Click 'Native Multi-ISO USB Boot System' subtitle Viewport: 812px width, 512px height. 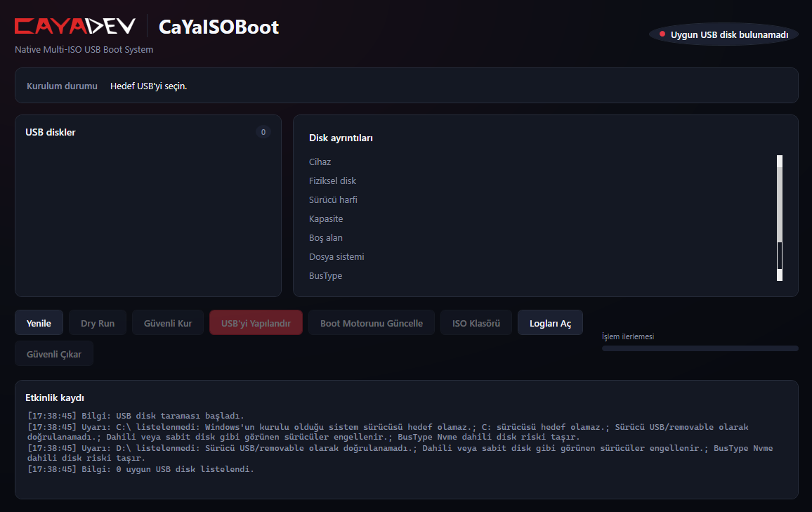(84, 50)
